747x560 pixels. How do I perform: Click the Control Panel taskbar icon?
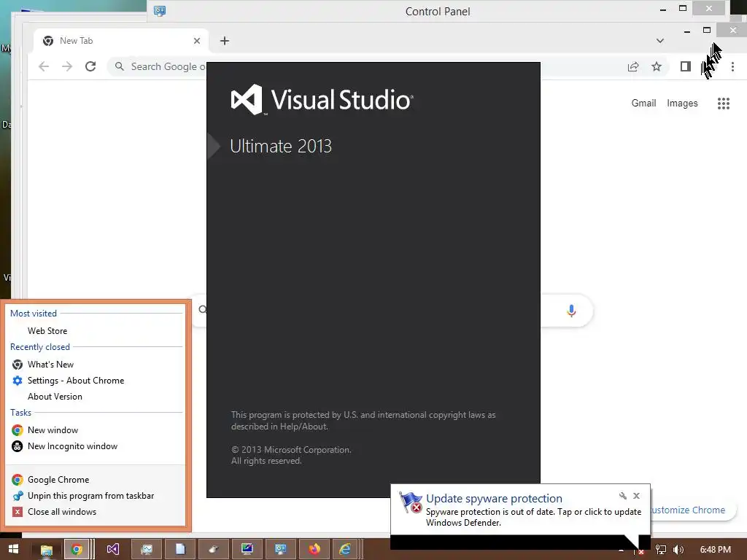pos(281,550)
